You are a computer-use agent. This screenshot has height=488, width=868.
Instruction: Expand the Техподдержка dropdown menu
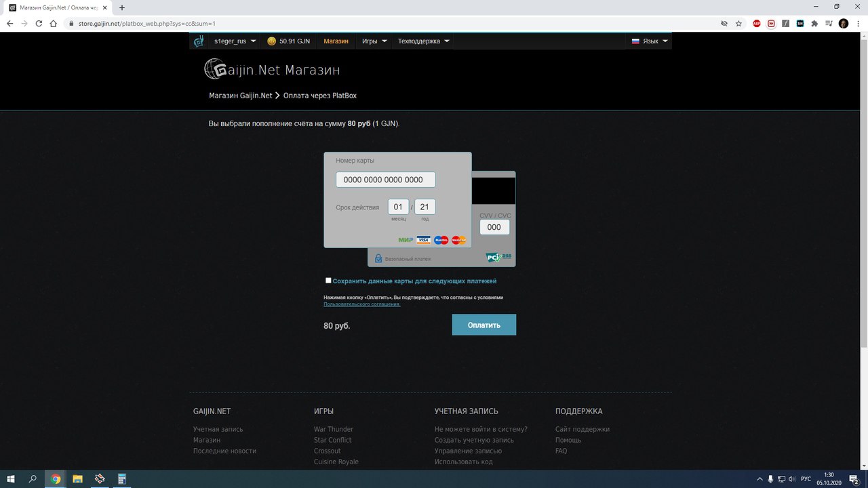point(424,41)
